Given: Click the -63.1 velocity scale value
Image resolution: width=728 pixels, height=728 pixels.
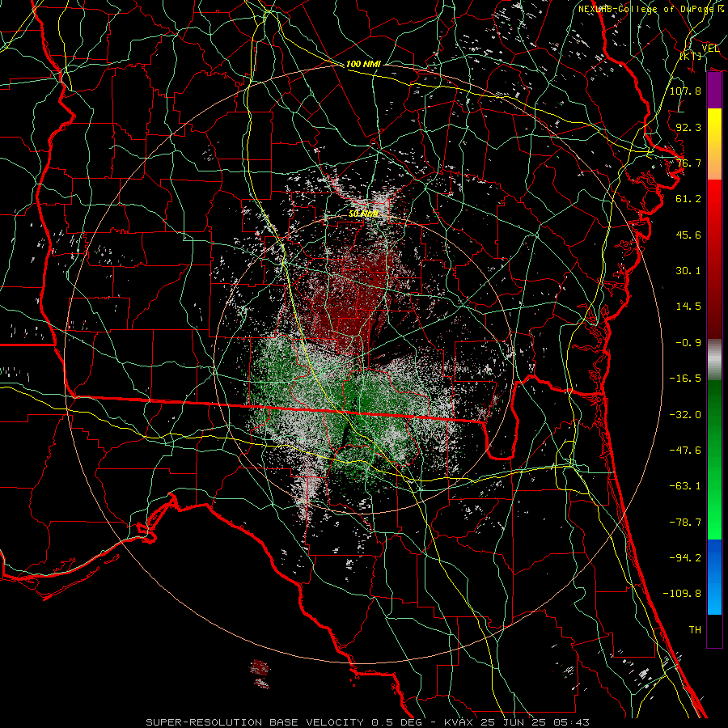Looking at the screenshot, I should 685,486.
